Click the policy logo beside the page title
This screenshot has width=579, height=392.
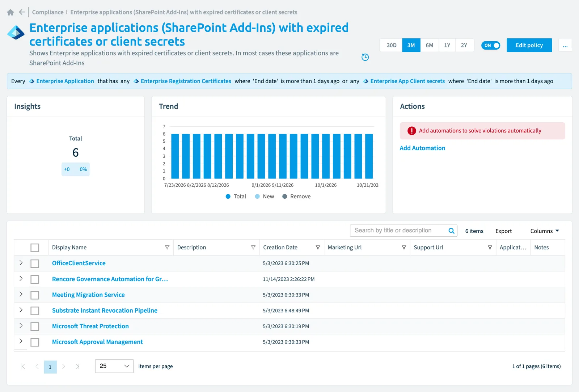pyautogui.click(x=16, y=33)
